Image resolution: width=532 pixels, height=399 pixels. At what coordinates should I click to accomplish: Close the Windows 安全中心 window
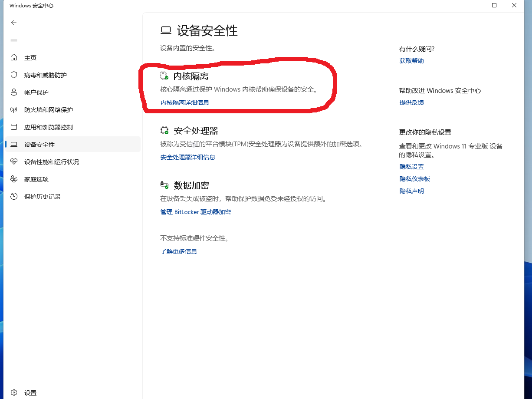[514, 6]
